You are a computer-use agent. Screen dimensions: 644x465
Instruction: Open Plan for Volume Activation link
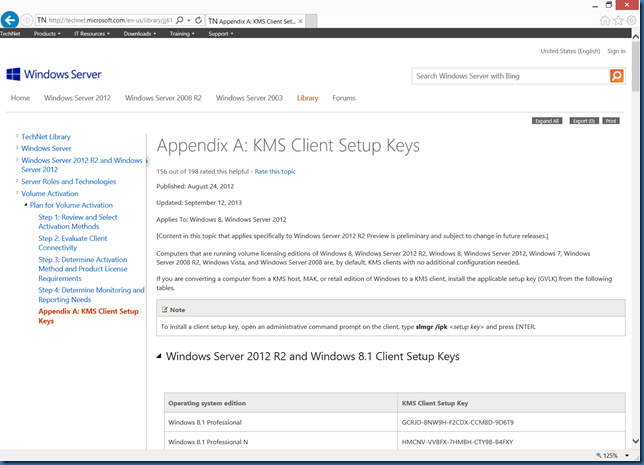(71, 205)
